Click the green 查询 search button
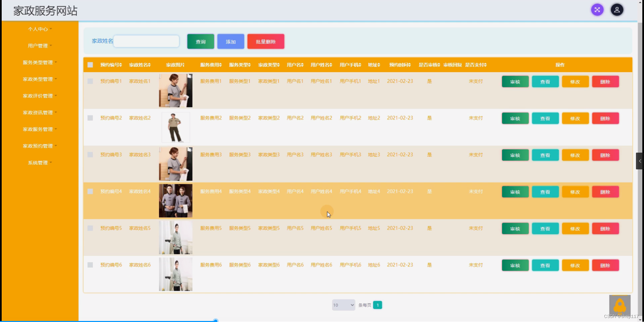Image resolution: width=644 pixels, height=322 pixels. click(200, 41)
